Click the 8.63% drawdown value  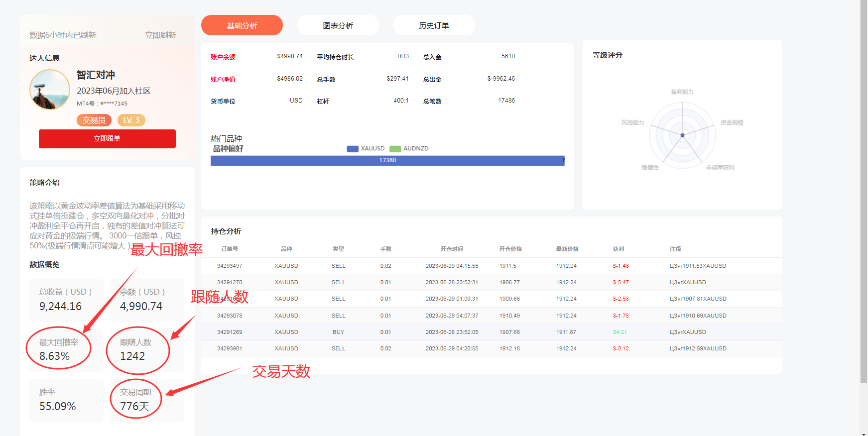pyautogui.click(x=54, y=356)
